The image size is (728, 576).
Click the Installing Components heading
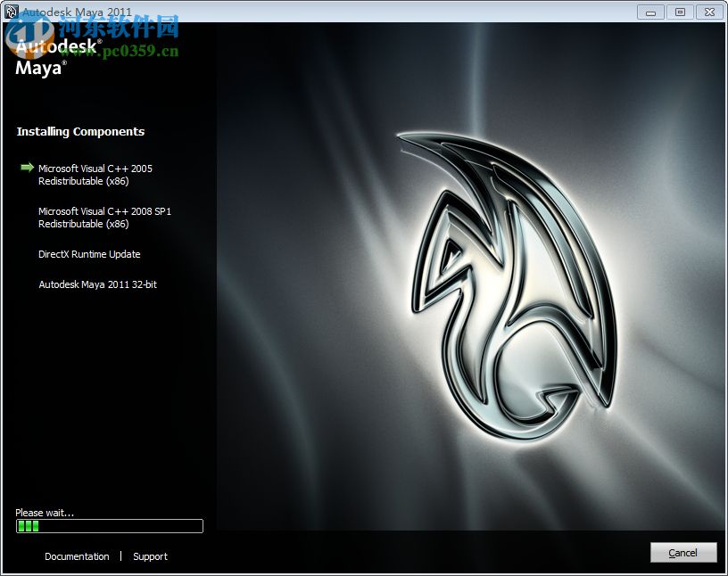pos(79,131)
